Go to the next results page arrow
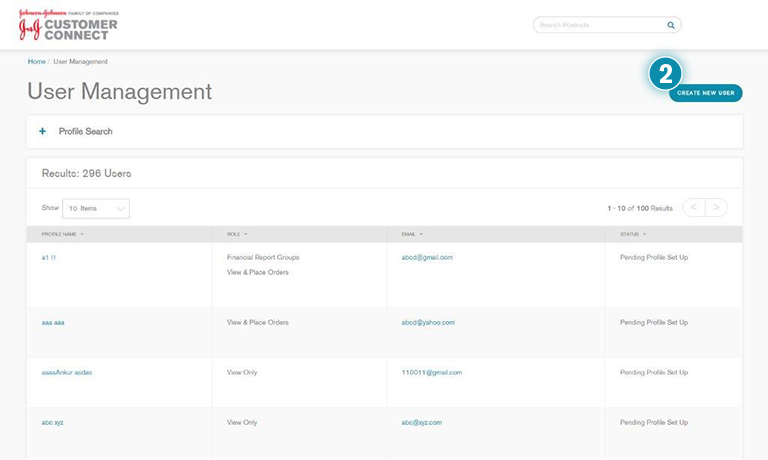This screenshot has width=768, height=460. (x=716, y=208)
